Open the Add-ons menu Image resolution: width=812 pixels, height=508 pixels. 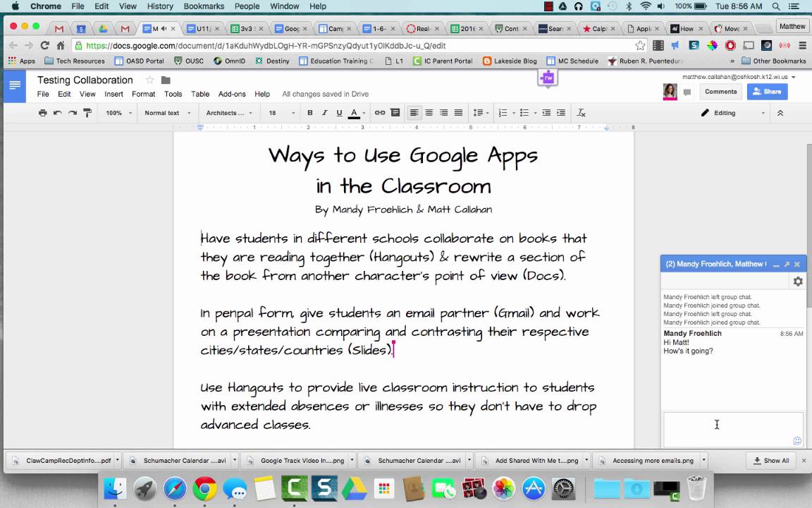tap(231, 94)
